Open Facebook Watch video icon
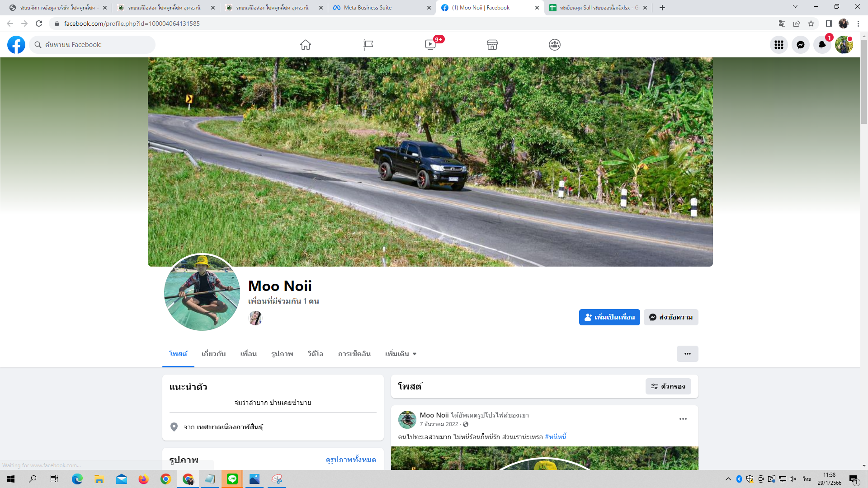The image size is (868, 488). tap(430, 45)
